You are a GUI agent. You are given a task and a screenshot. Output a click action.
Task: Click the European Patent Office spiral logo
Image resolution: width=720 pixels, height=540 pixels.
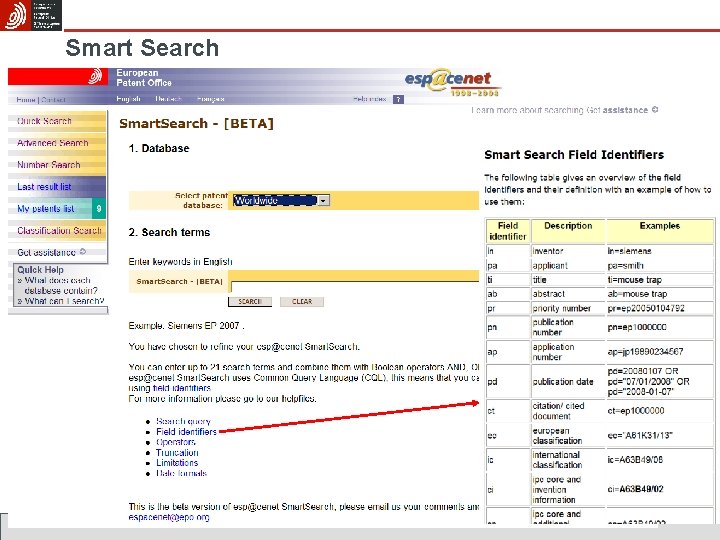tap(95, 76)
